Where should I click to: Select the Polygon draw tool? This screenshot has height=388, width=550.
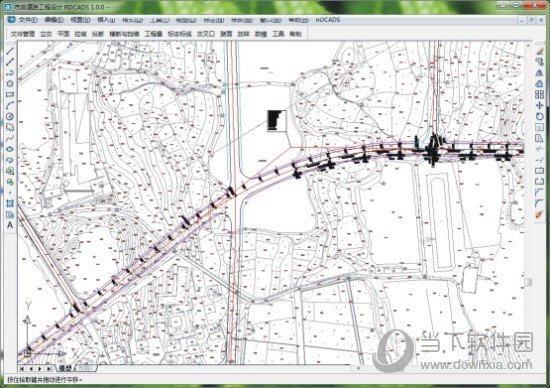point(10,83)
